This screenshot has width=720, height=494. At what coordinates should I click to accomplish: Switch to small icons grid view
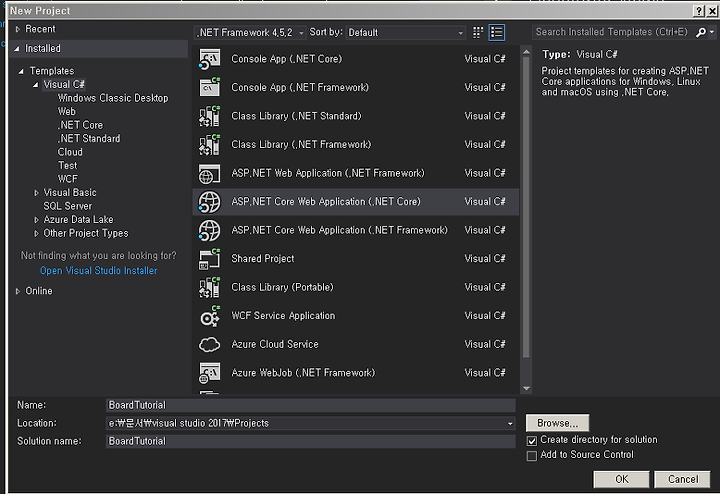tap(478, 32)
